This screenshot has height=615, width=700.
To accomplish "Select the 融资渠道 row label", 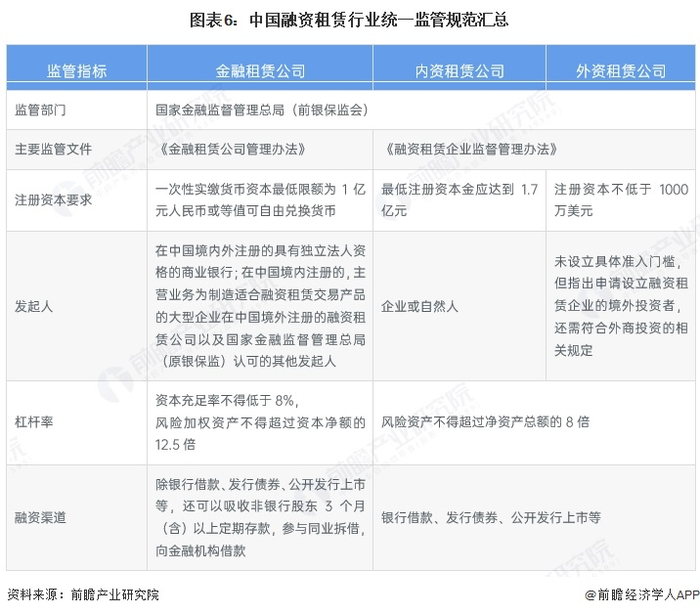I will click(x=40, y=517).
